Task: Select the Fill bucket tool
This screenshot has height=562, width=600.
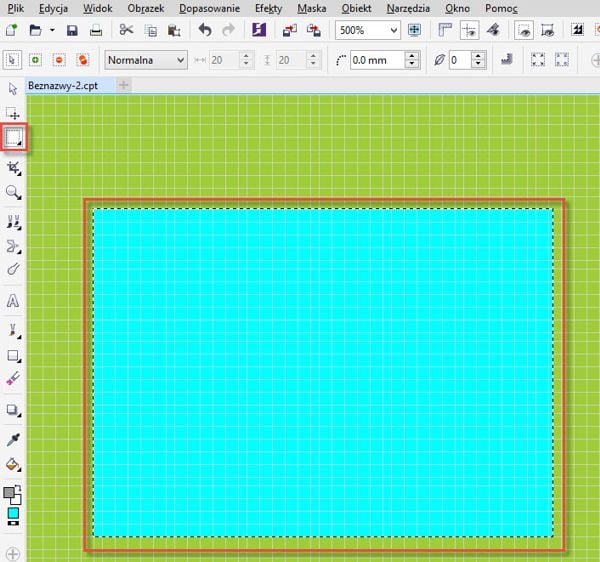Action: click(14, 465)
